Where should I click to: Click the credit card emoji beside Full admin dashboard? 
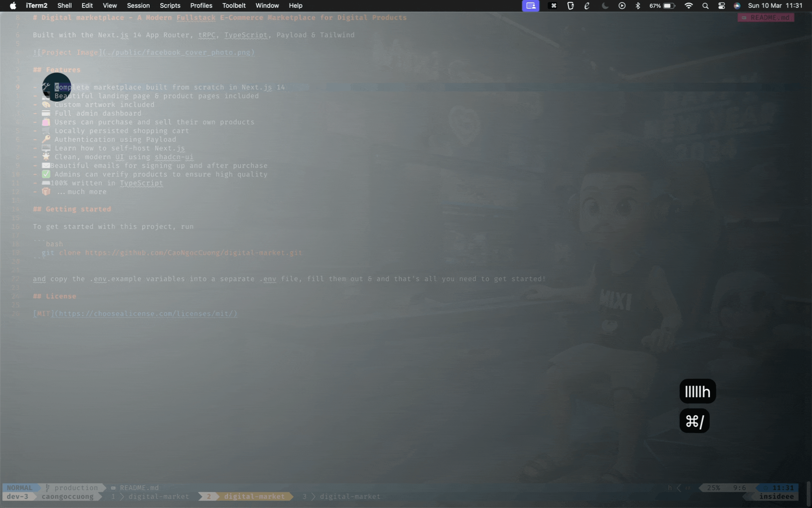pos(46,113)
